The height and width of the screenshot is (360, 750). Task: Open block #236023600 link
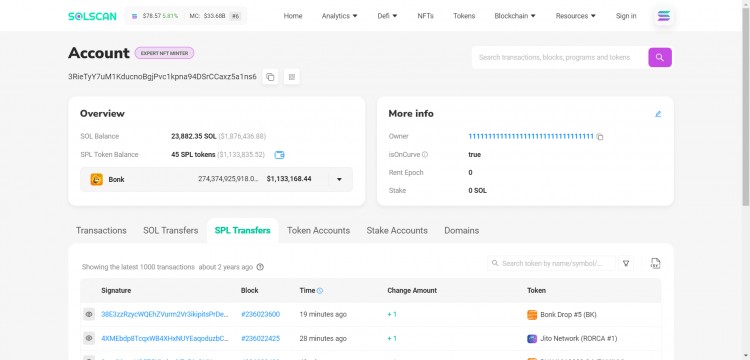[x=261, y=315]
